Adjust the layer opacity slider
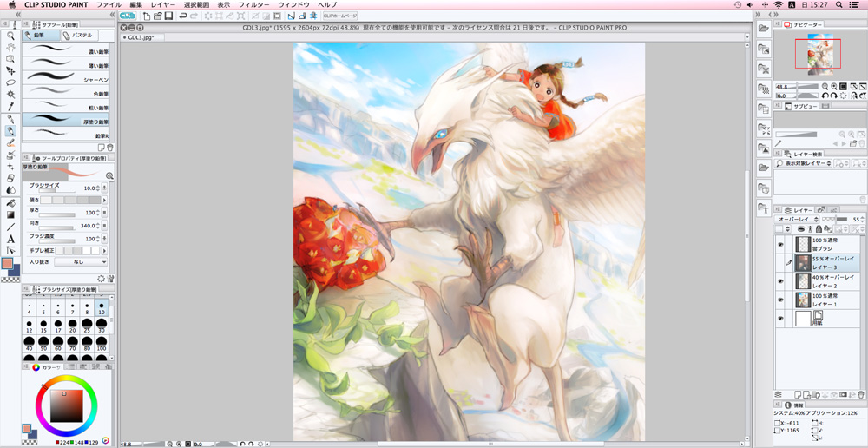 coord(837,220)
